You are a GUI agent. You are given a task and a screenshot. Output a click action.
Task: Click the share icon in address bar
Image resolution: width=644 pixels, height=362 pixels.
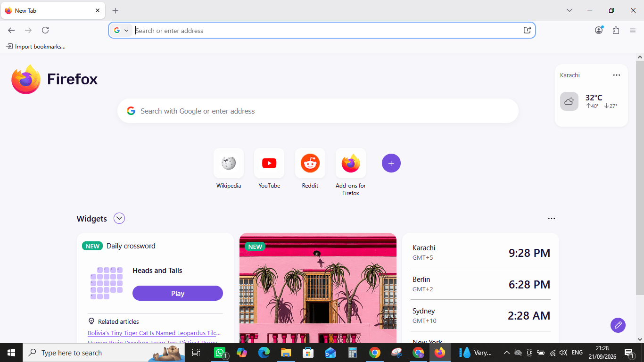tap(527, 30)
